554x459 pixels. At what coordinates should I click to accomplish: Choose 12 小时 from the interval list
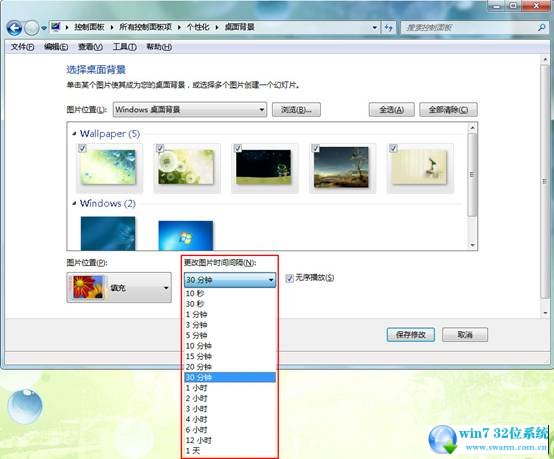[x=230, y=440]
